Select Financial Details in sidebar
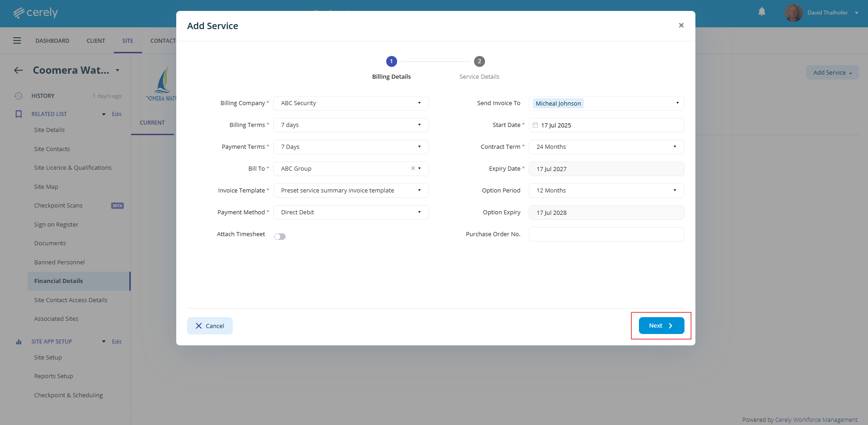This screenshot has height=425, width=868. [79, 281]
